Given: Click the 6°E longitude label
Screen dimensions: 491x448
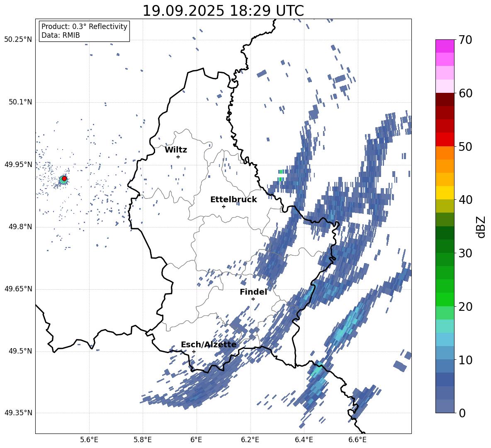Looking at the screenshot, I should (x=196, y=440).
